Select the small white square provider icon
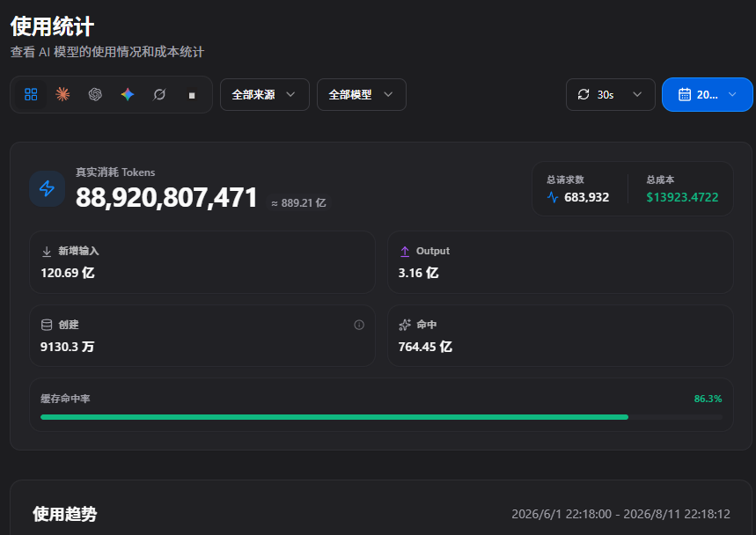Viewport: 756px width, 535px height. [192, 95]
